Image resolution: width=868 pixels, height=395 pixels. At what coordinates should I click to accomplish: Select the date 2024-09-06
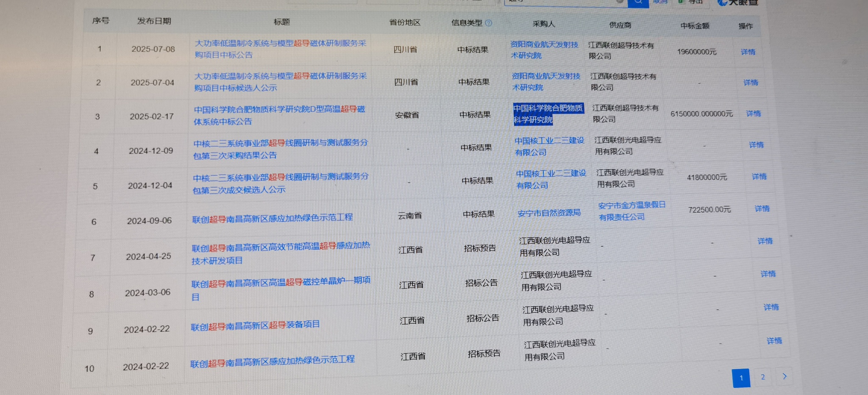tap(149, 221)
